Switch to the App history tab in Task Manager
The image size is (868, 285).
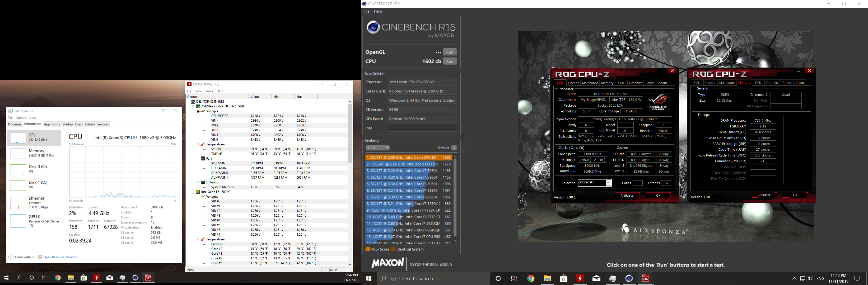[52, 125]
